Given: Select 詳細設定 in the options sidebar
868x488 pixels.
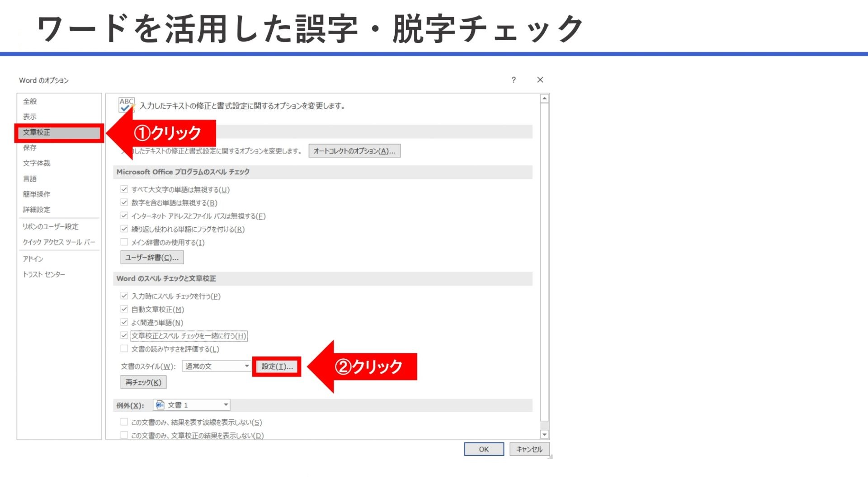Looking at the screenshot, I should pos(59,210).
